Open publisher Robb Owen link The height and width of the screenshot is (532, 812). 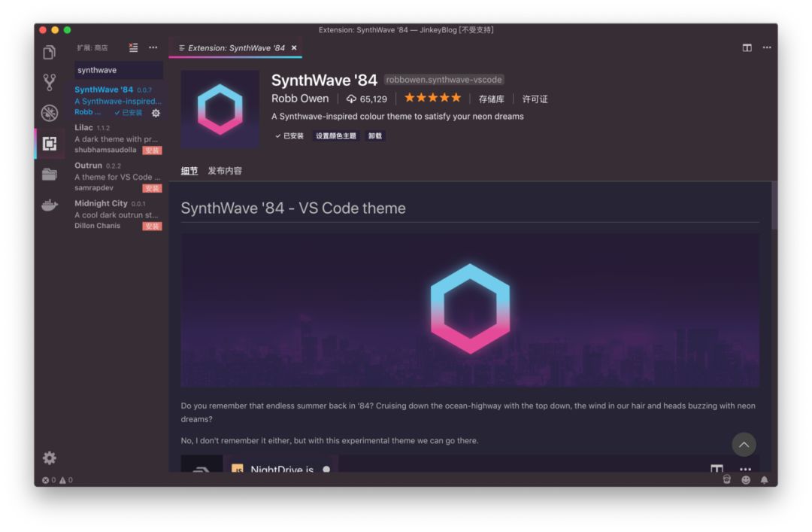(x=300, y=99)
